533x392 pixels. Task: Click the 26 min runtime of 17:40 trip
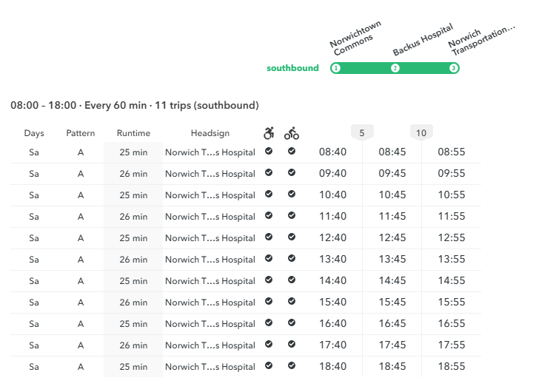(x=133, y=345)
